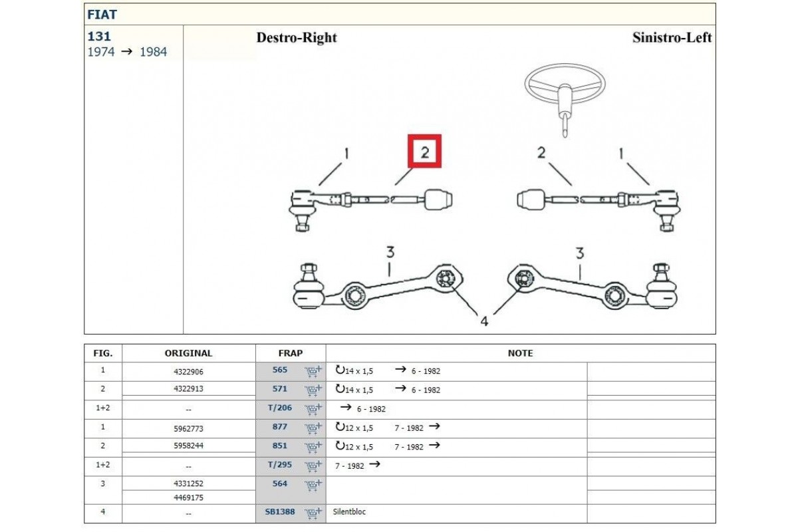Click the FIAT brand heading
This screenshot has height=532, width=798.
102,14
